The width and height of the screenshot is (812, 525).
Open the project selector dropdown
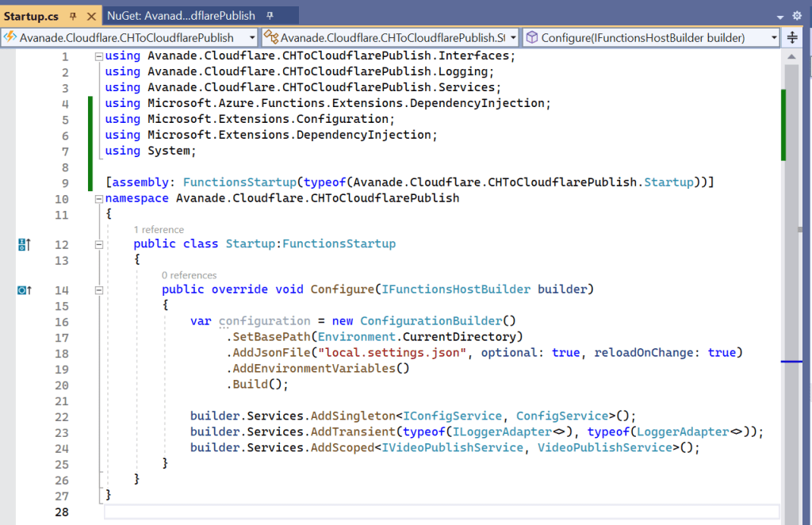coord(252,37)
